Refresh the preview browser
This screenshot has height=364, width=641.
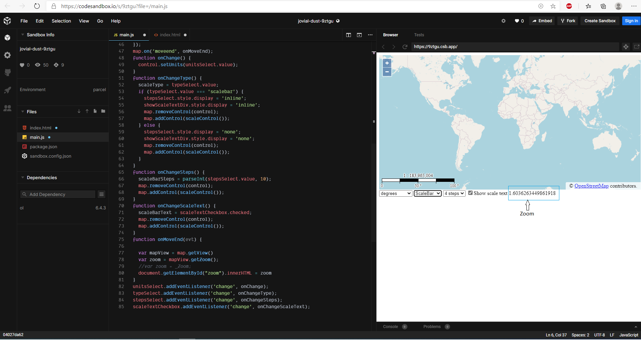(405, 47)
